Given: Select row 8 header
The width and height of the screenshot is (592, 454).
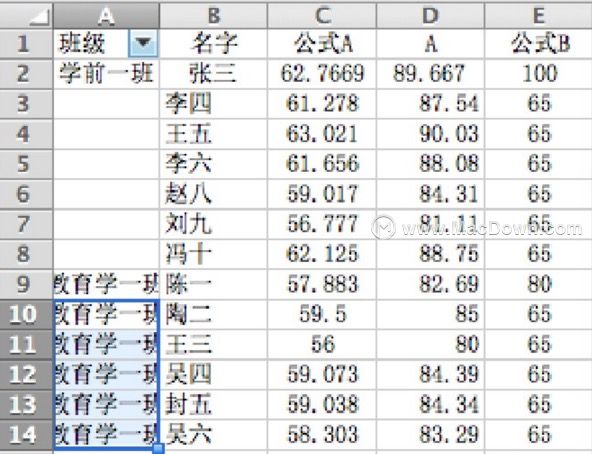Looking at the screenshot, I should (x=26, y=254).
